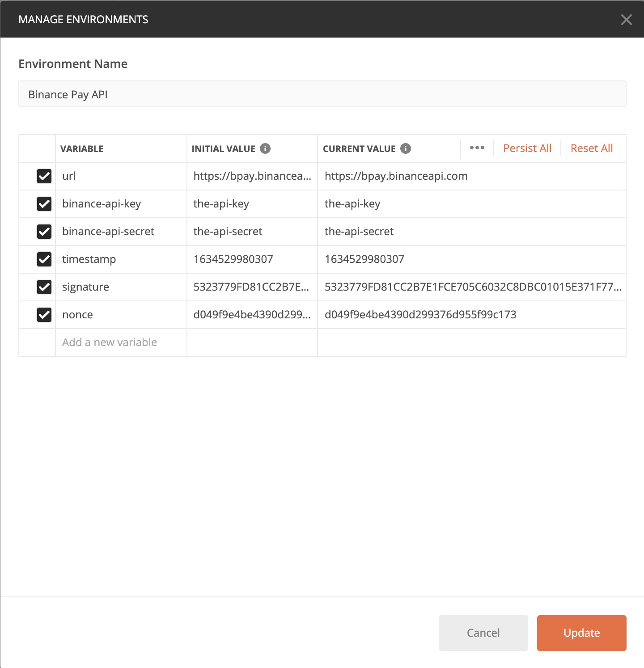Select the binance-api-key variable name

point(121,204)
